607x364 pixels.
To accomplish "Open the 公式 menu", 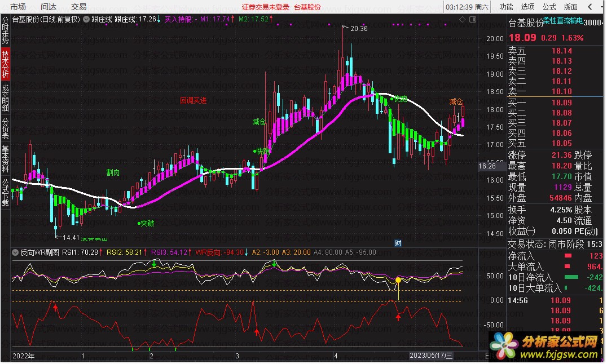I will click(x=549, y=7).
